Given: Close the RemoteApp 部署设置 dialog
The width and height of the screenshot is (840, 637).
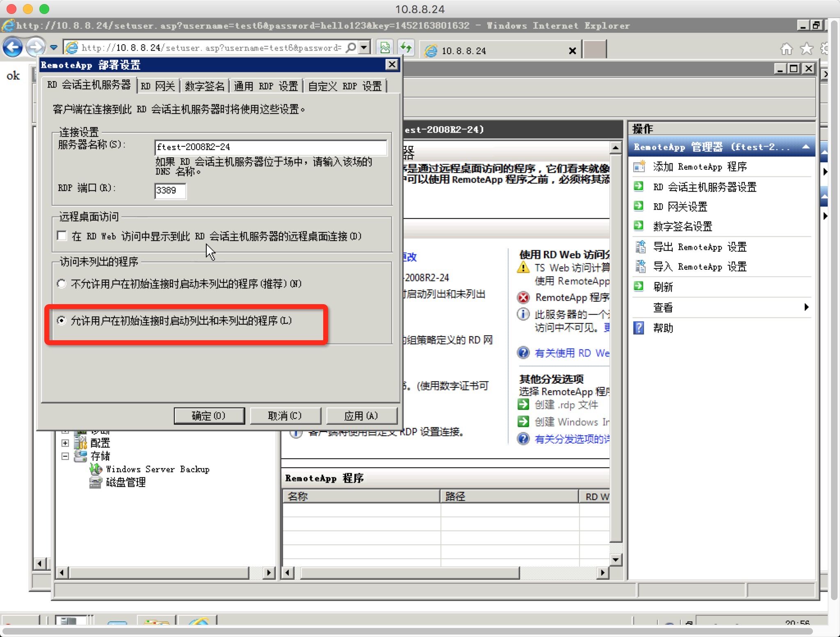Looking at the screenshot, I should pyautogui.click(x=392, y=64).
